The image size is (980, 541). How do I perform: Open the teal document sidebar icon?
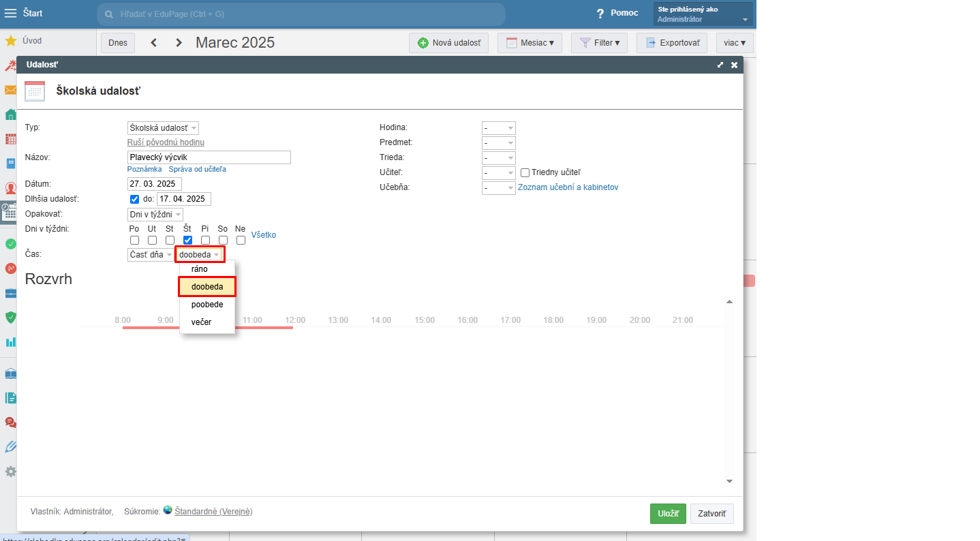[11, 398]
